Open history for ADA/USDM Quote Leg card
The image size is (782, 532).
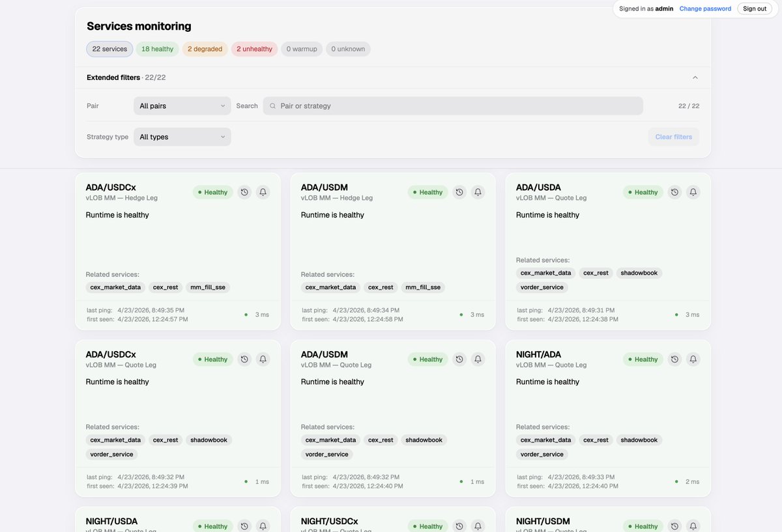(x=459, y=359)
